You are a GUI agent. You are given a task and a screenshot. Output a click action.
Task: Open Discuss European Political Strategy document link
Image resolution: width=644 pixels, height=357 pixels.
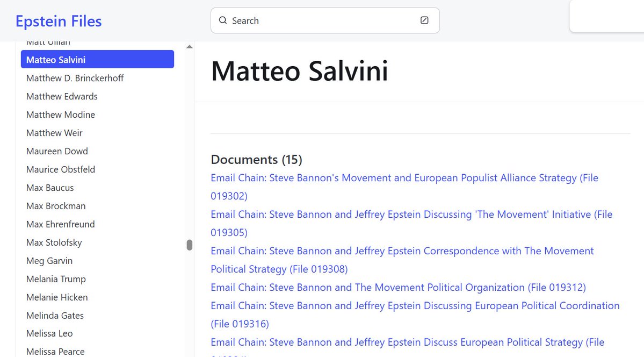pos(408,346)
